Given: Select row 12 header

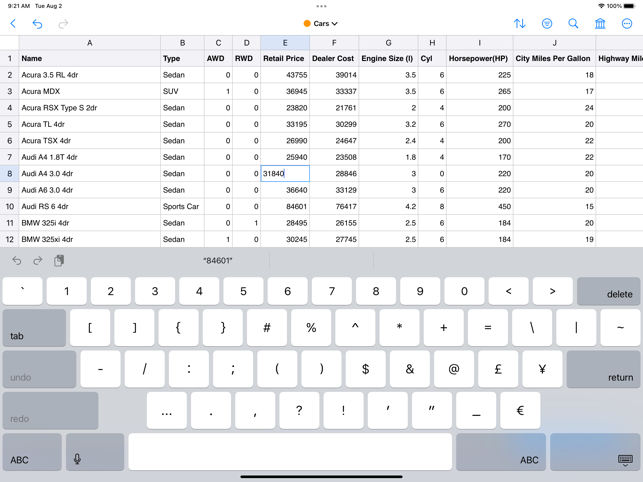Looking at the screenshot, I should [x=9, y=239].
